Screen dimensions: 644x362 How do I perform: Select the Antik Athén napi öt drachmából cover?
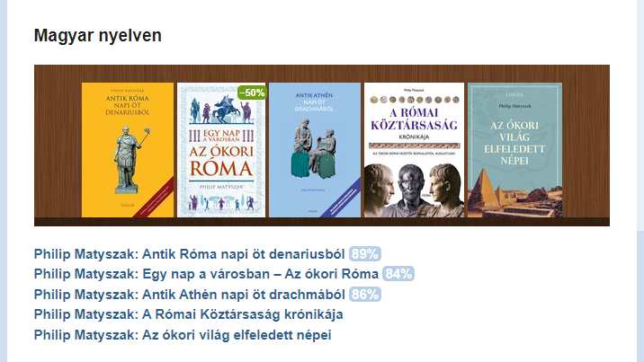[314, 150]
